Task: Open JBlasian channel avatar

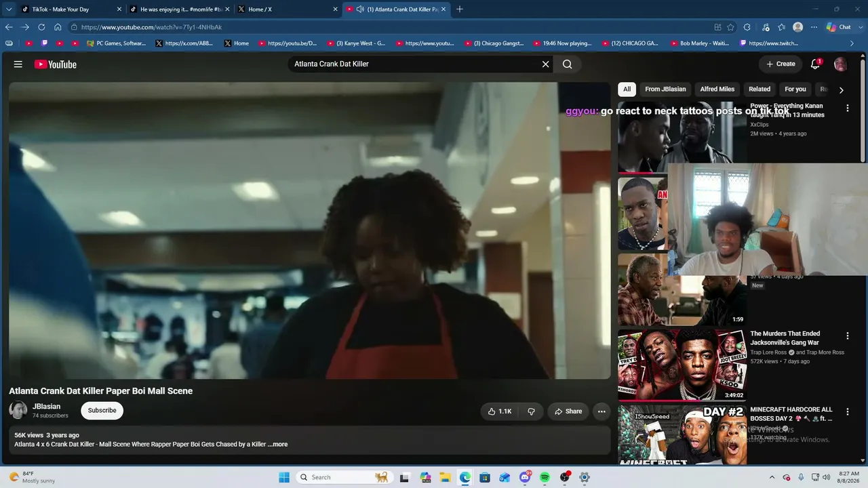Action: pos(18,410)
